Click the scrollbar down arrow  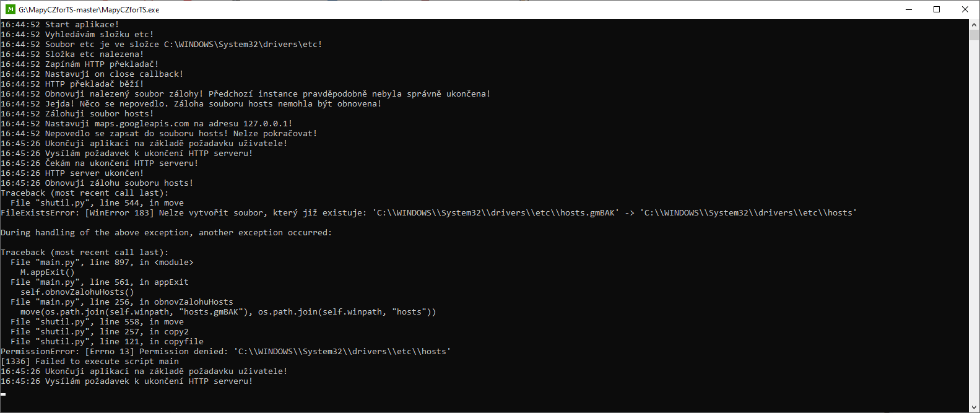click(x=974, y=407)
